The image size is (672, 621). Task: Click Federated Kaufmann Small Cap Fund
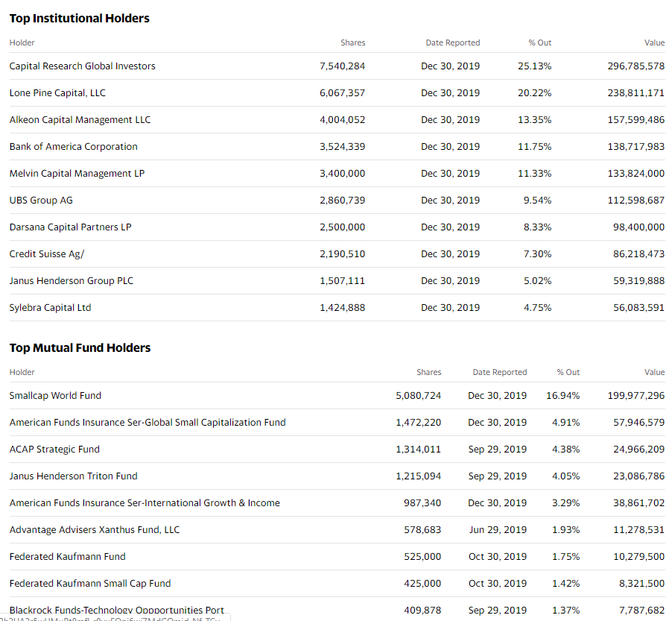[x=90, y=584]
